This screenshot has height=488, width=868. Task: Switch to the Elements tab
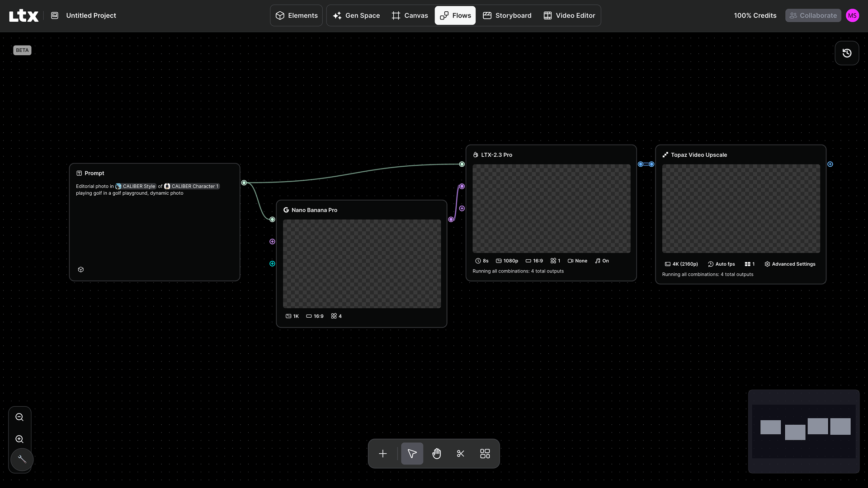[297, 15]
